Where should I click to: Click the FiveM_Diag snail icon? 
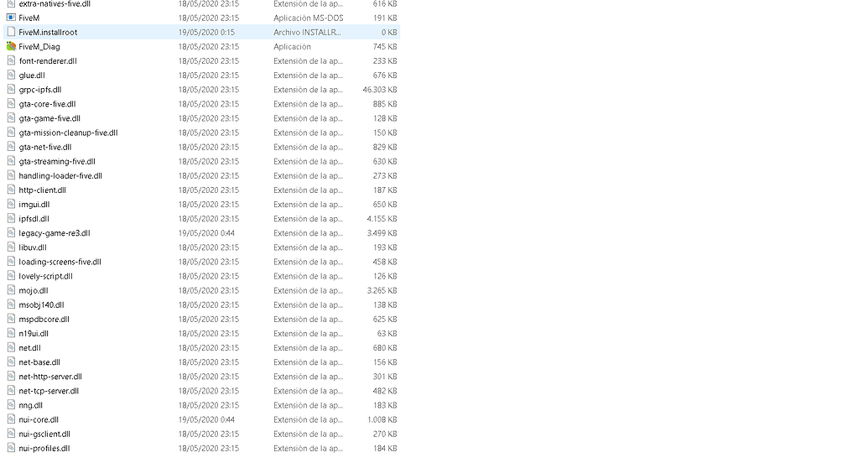pos(11,46)
